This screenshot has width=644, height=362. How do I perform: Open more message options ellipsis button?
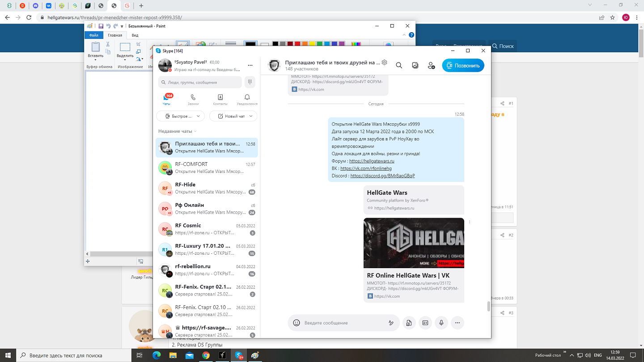point(457,323)
